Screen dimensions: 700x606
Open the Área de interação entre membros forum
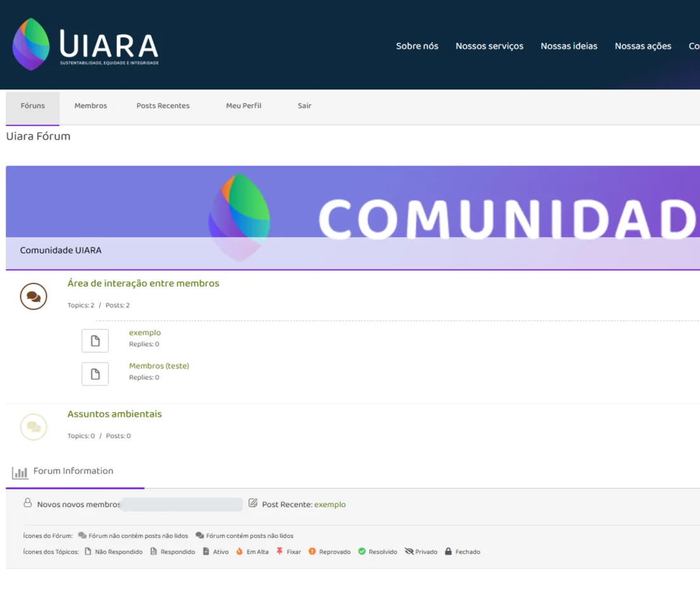(143, 283)
